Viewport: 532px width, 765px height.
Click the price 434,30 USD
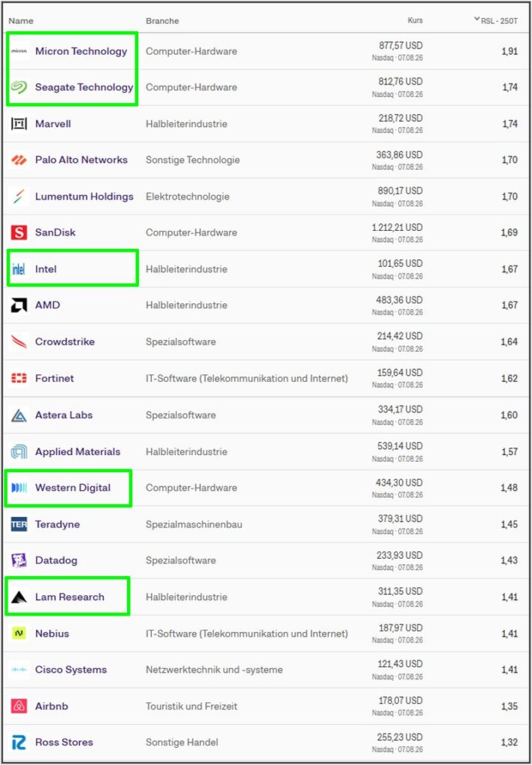400,483
